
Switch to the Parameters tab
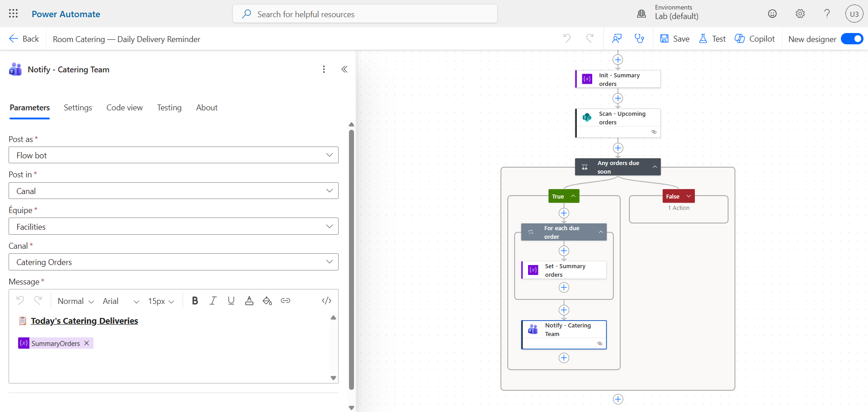point(30,108)
